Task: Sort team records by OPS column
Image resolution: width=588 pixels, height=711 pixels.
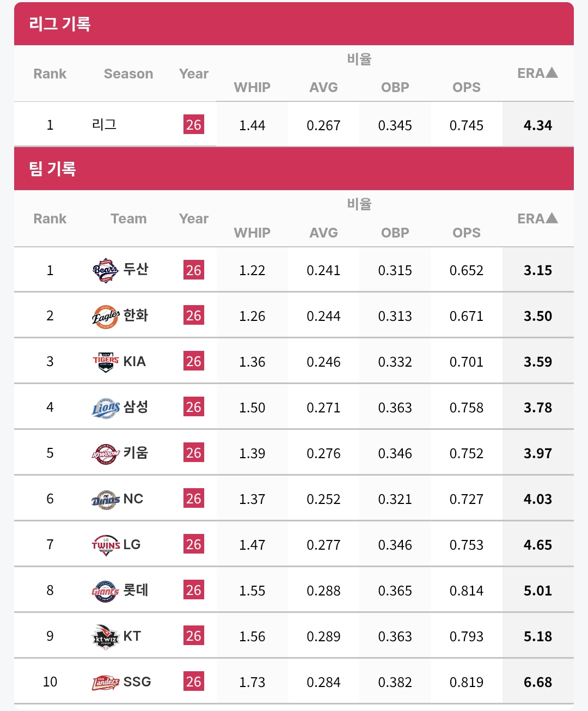Action: tap(467, 233)
